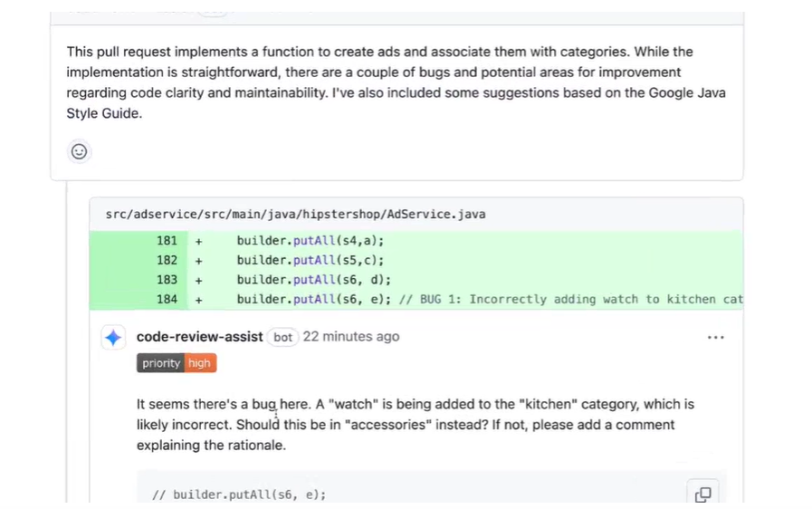Image resolution: width=812 pixels, height=509 pixels.
Task: Click the code builder.putAll(s5,c) line
Action: pyautogui.click(x=310, y=261)
